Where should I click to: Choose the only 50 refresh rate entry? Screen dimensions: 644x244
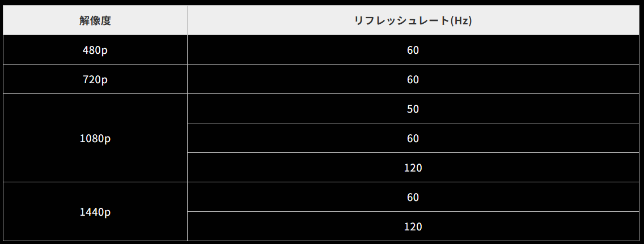[x=413, y=109]
